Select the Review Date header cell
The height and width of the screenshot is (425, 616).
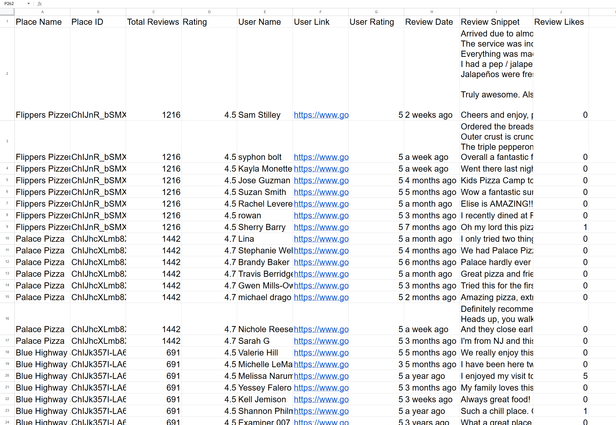point(431,22)
